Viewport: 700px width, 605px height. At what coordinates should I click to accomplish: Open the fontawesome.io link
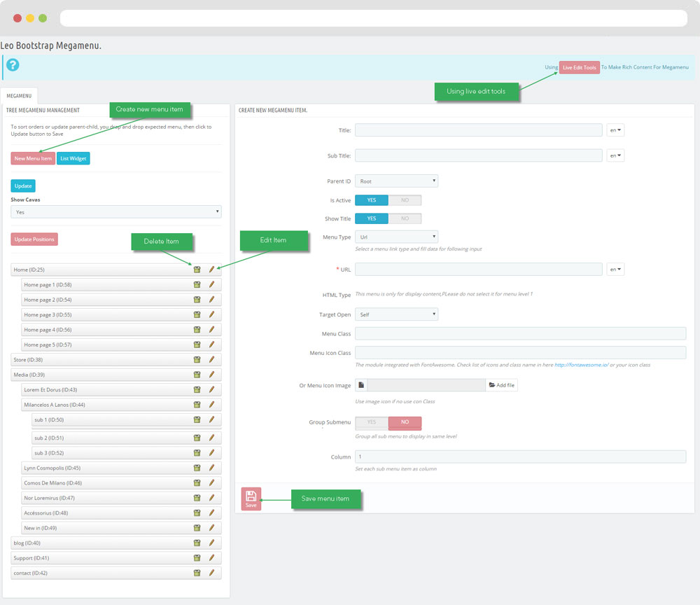click(x=580, y=365)
